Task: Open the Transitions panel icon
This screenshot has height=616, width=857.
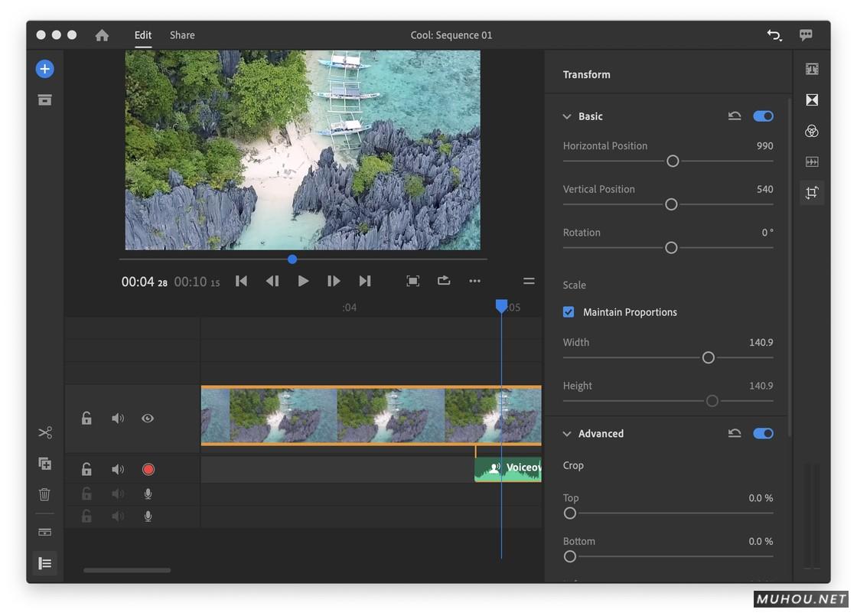Action: click(x=812, y=100)
